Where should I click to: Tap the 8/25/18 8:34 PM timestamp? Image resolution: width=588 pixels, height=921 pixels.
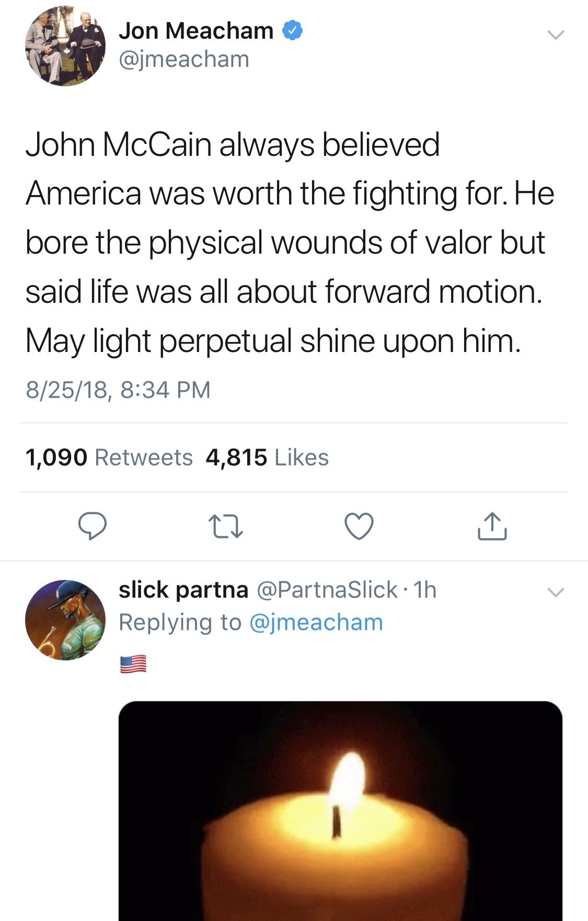tap(118, 390)
